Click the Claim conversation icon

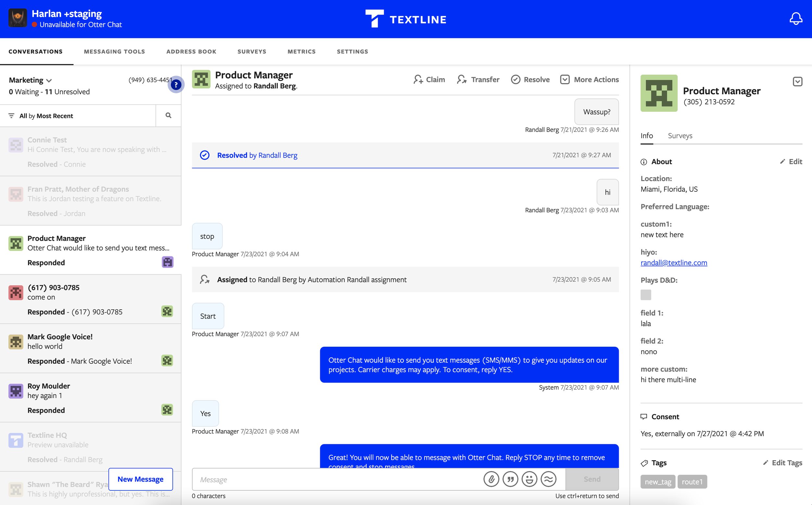tap(418, 80)
